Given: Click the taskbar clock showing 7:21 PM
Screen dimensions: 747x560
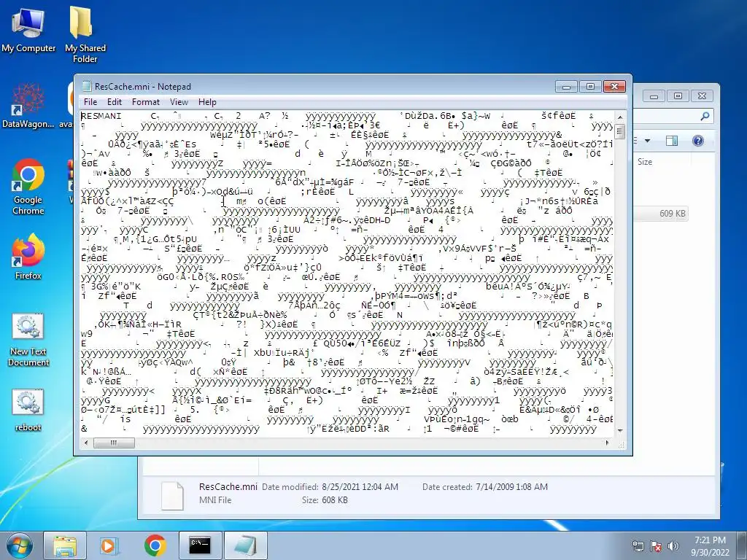Looking at the screenshot, I should point(710,546).
